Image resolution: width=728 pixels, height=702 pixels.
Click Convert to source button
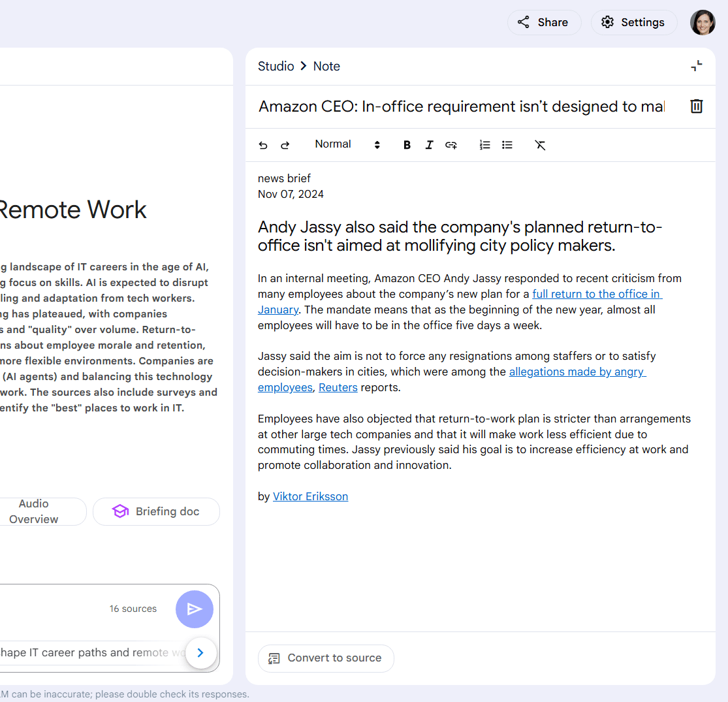(x=326, y=658)
